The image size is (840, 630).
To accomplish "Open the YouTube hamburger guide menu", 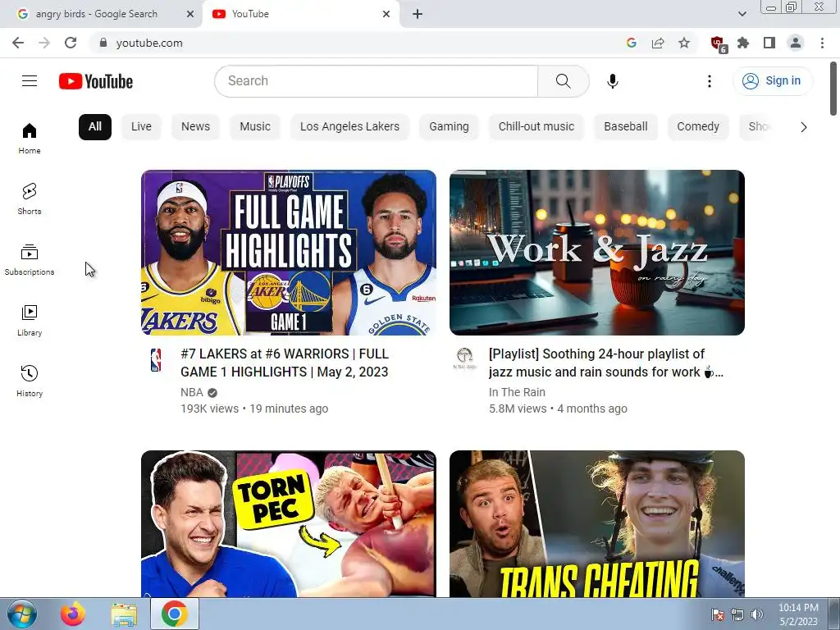I will pos(30,81).
